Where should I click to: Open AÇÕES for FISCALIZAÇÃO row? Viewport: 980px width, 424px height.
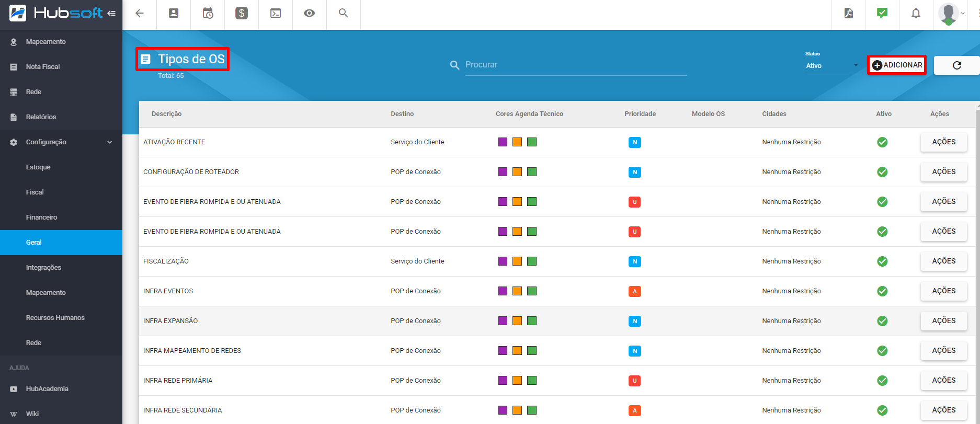pos(943,261)
